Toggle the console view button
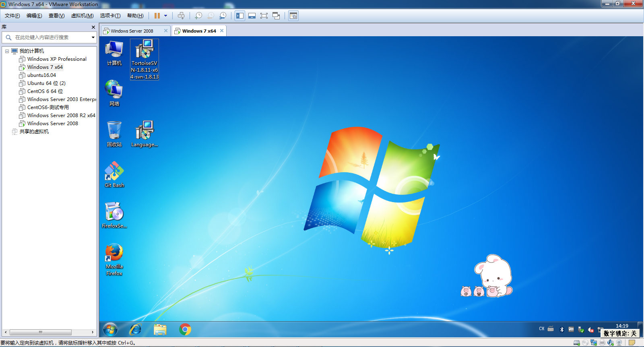The width and height of the screenshot is (644, 347). click(x=293, y=16)
